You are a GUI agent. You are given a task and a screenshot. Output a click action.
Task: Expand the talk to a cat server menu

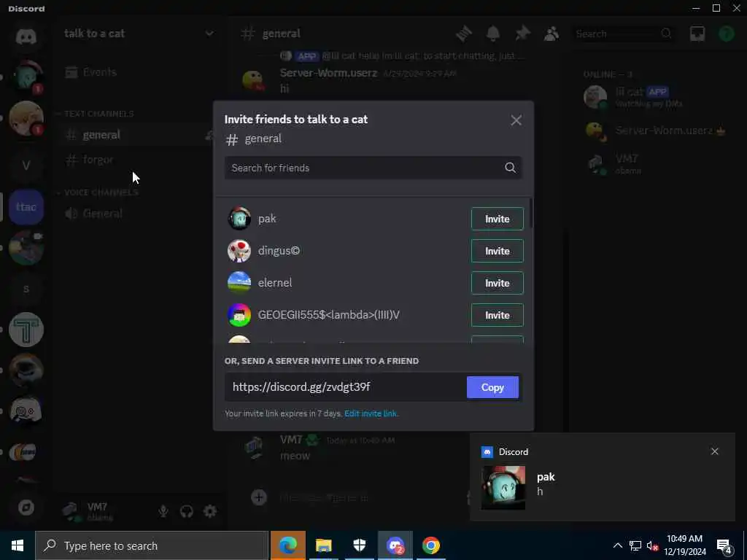click(139, 34)
